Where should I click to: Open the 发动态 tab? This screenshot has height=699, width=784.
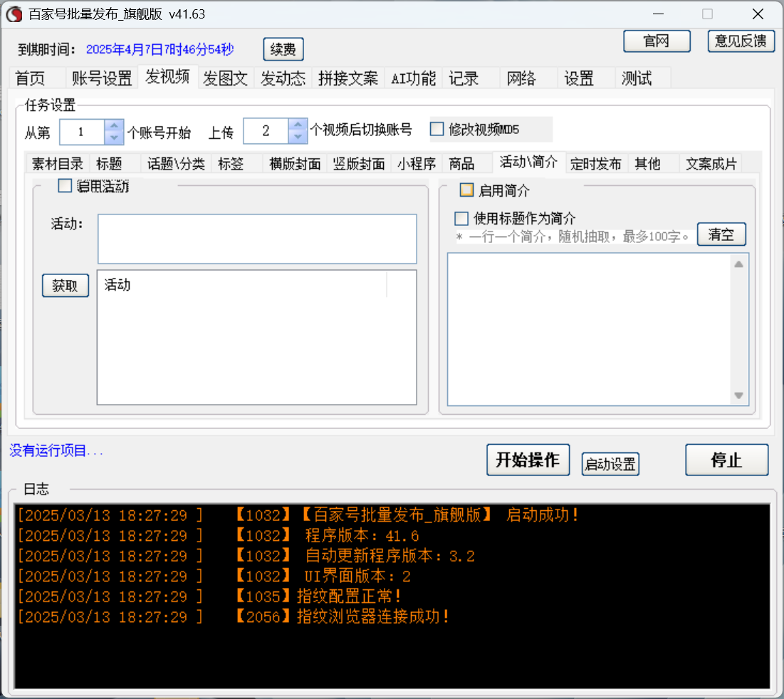[283, 78]
